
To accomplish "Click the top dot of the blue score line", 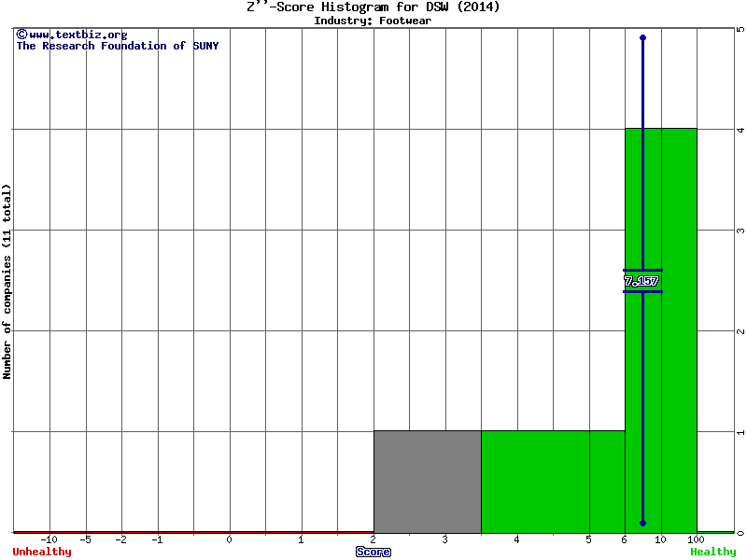I will pos(642,37).
